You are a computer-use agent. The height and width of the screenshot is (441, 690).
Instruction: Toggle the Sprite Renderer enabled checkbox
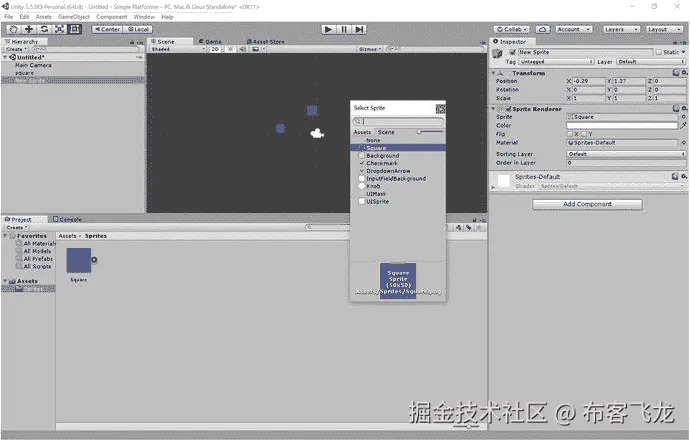pyautogui.click(x=508, y=109)
